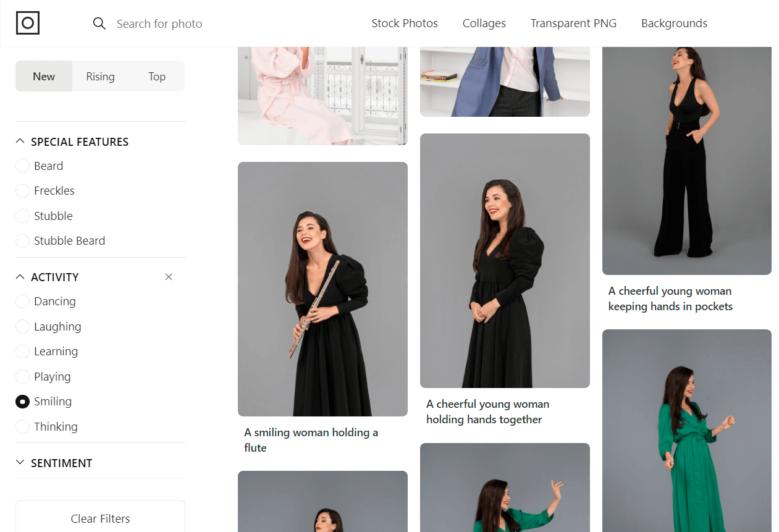Switch activity filter to Thinking
The image size is (779, 532).
pyautogui.click(x=22, y=426)
